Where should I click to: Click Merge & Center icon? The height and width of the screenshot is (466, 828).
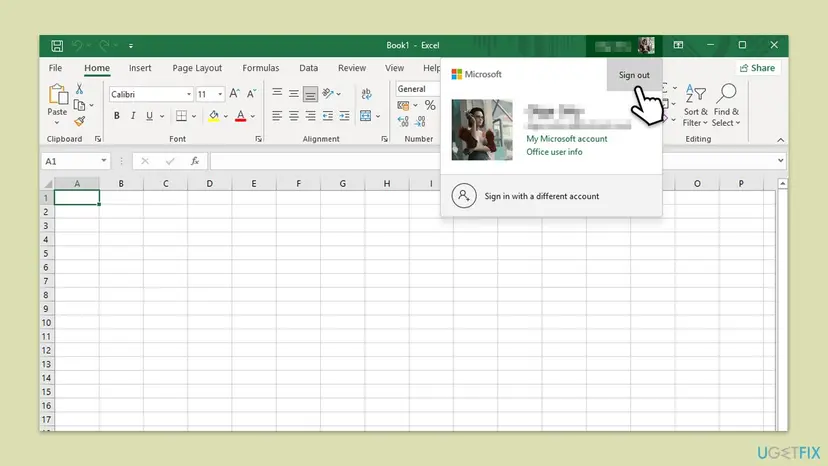pyautogui.click(x=365, y=116)
